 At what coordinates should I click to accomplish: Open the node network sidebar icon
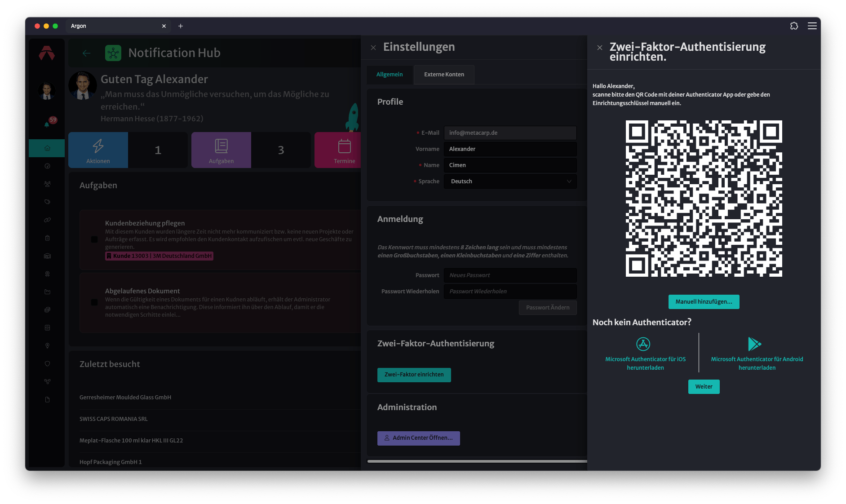pyautogui.click(x=47, y=382)
